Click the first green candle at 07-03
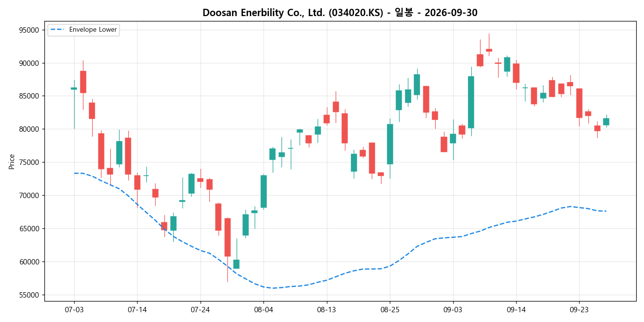 [x=74, y=88]
